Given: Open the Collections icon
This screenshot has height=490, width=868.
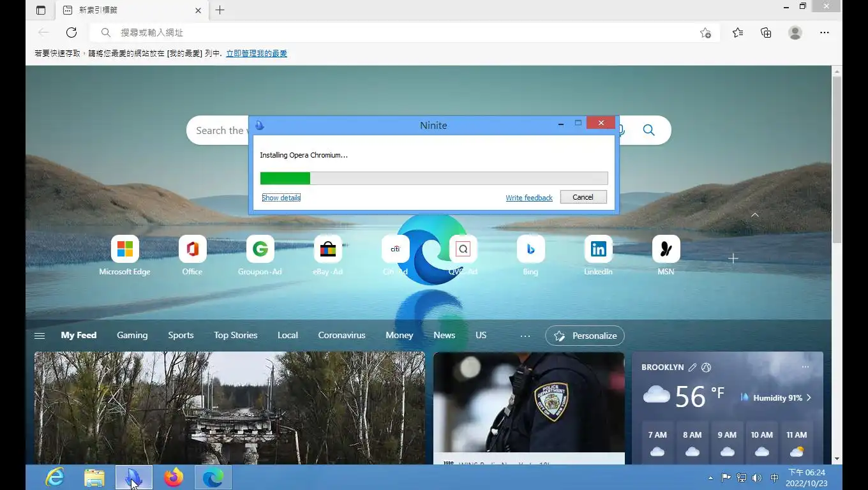Looking at the screenshot, I should [x=766, y=33].
